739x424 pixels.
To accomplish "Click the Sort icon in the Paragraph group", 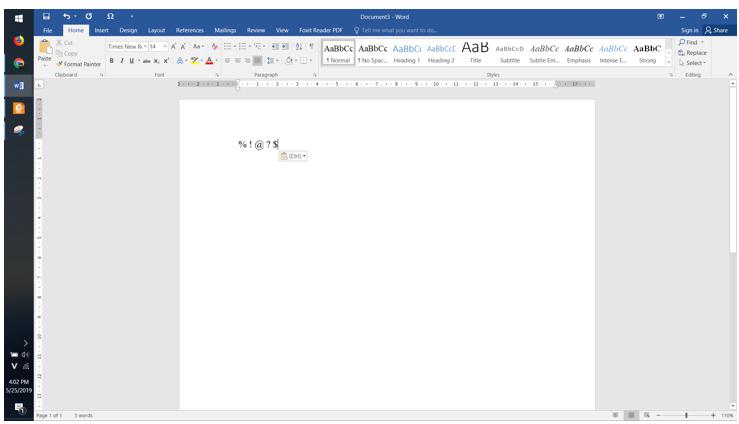I will (x=299, y=46).
